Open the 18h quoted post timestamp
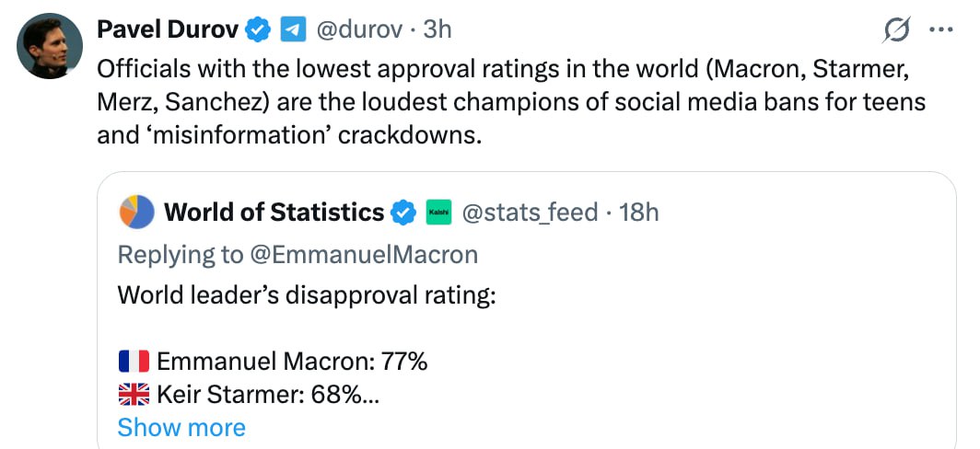980x449 pixels. tap(639, 213)
